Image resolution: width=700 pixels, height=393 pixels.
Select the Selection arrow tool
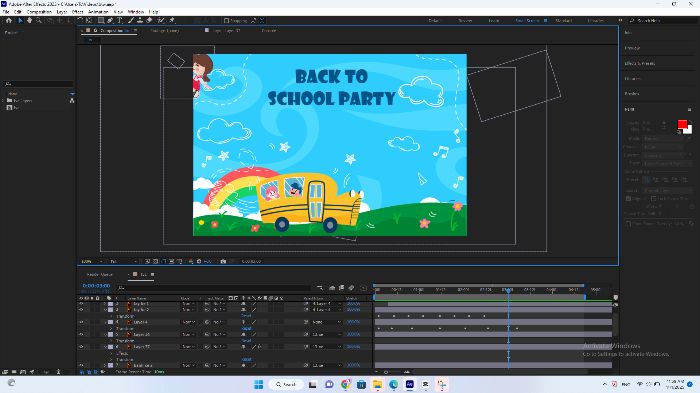pos(20,21)
